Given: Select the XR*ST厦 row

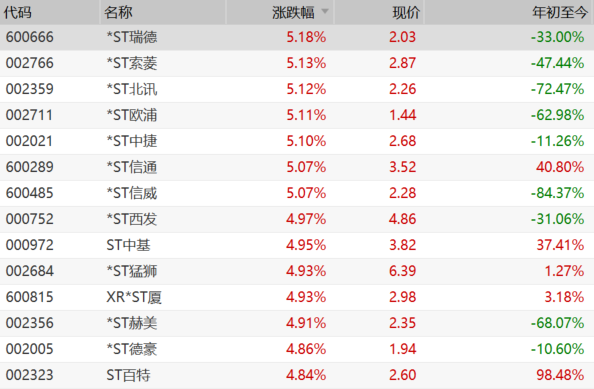Looking at the screenshot, I should click(297, 297).
